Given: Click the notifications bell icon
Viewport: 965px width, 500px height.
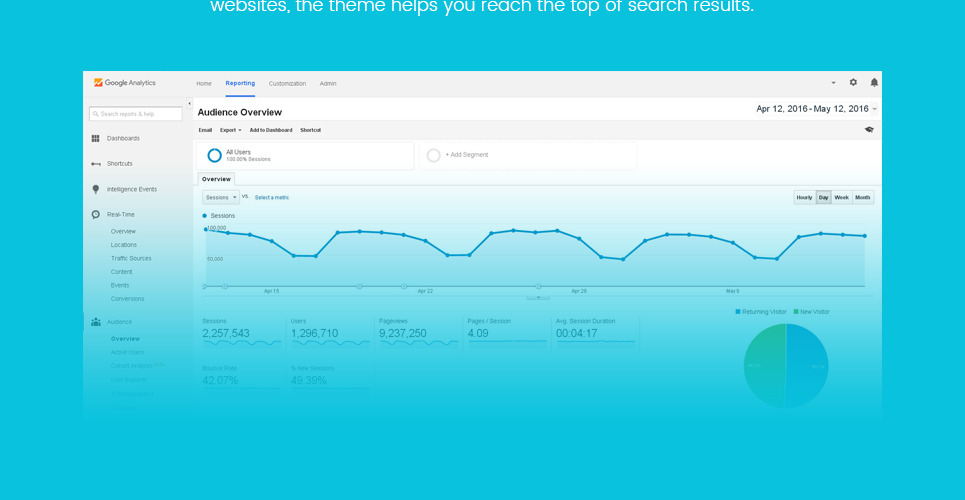Looking at the screenshot, I should coord(874,83).
